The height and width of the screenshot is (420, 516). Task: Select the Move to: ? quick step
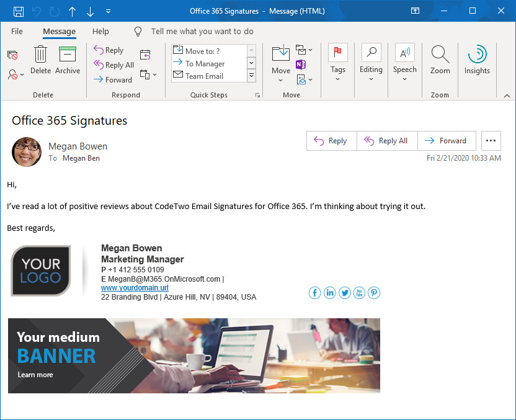[x=209, y=51]
